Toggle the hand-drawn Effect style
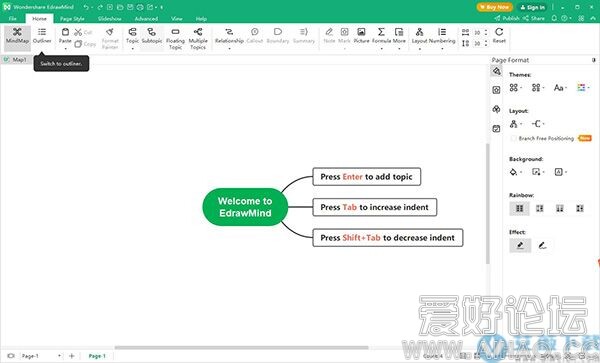This screenshot has height=363, width=600. [x=542, y=246]
